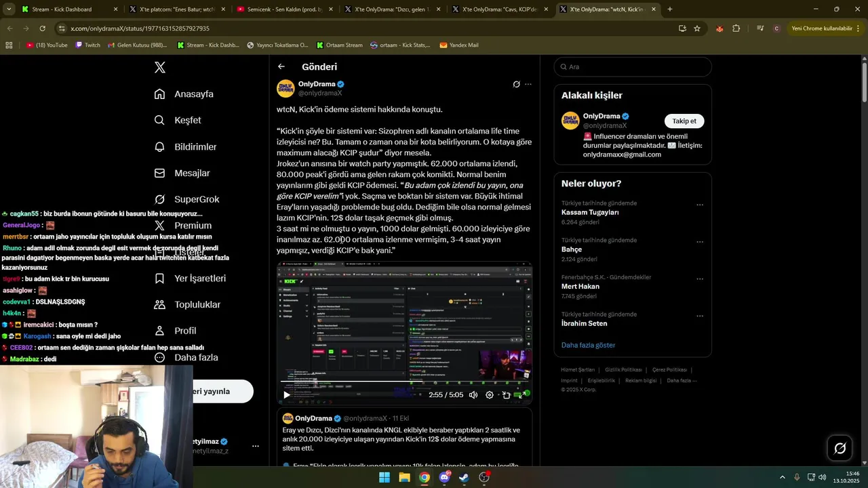Open Kassam Tugayları trending topic

coord(590,212)
